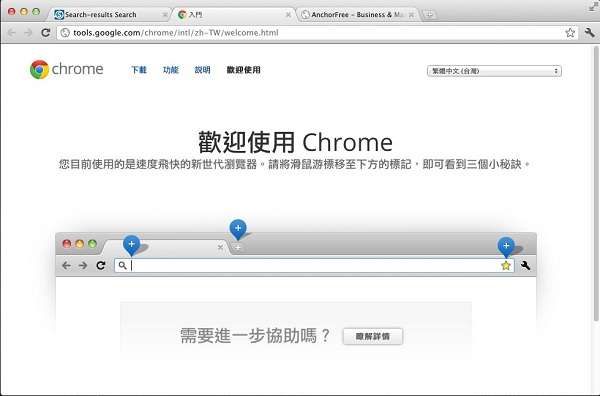Click the blue plus marker above the yellow star
Image resolution: width=600 pixels, height=396 pixels.
[506, 247]
